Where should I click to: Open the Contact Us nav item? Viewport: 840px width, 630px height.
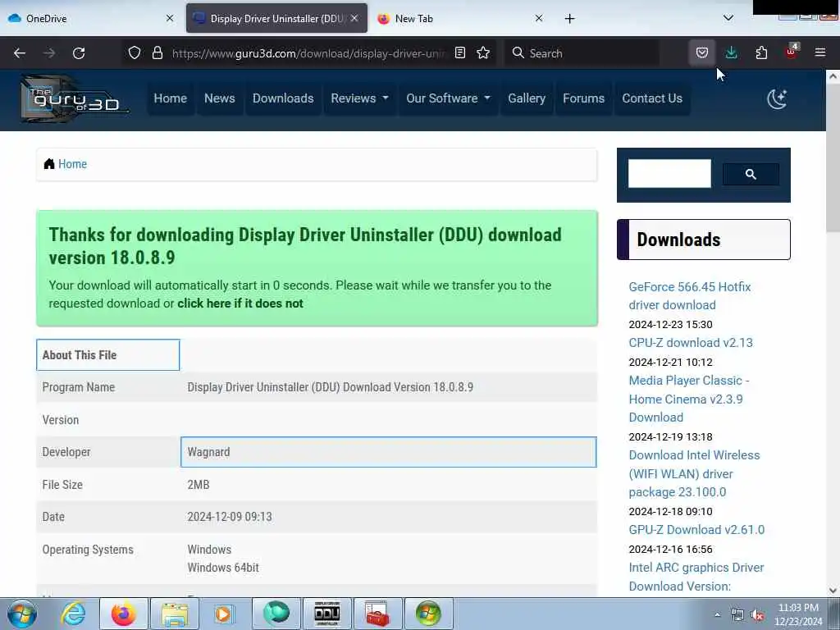(x=652, y=98)
